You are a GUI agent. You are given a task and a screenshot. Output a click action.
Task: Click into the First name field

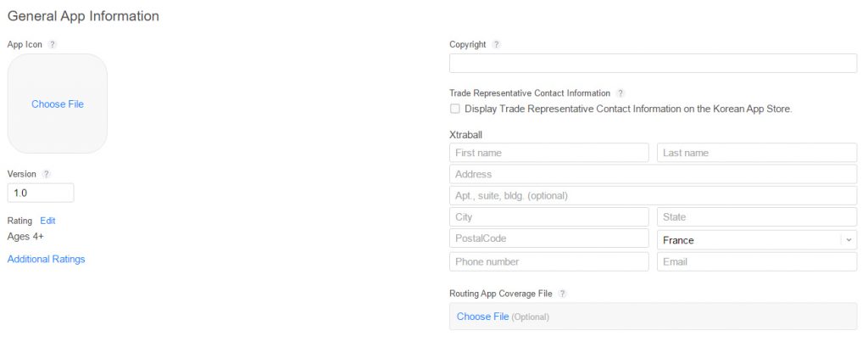pyautogui.click(x=548, y=153)
